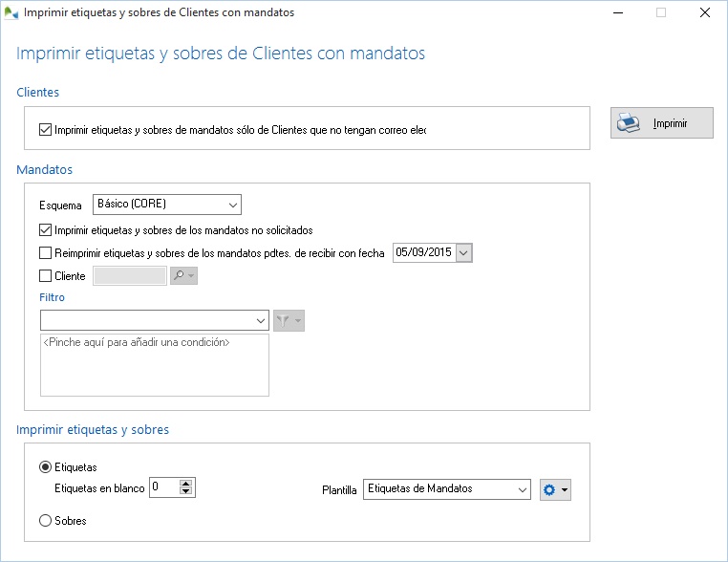
Task: Select the Etiquetas radio button
Action: click(x=46, y=467)
